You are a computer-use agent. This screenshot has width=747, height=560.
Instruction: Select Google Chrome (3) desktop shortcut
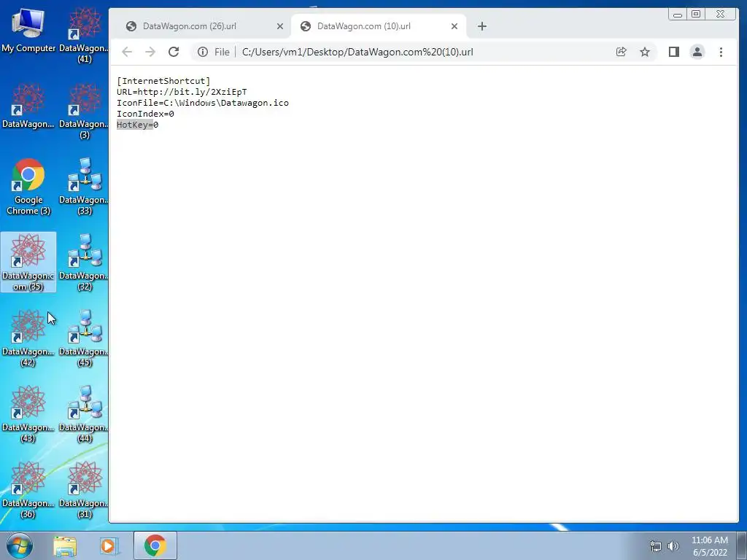tap(28, 186)
